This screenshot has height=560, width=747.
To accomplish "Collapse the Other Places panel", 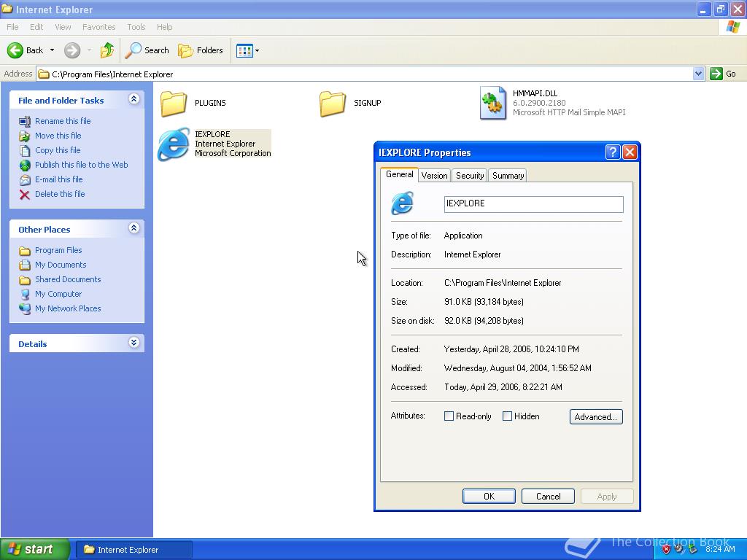I will [134, 228].
